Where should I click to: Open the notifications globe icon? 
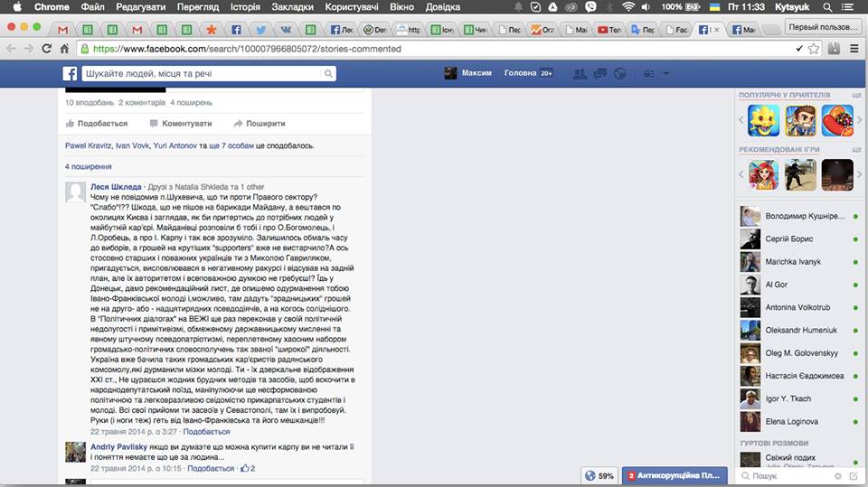pos(620,73)
